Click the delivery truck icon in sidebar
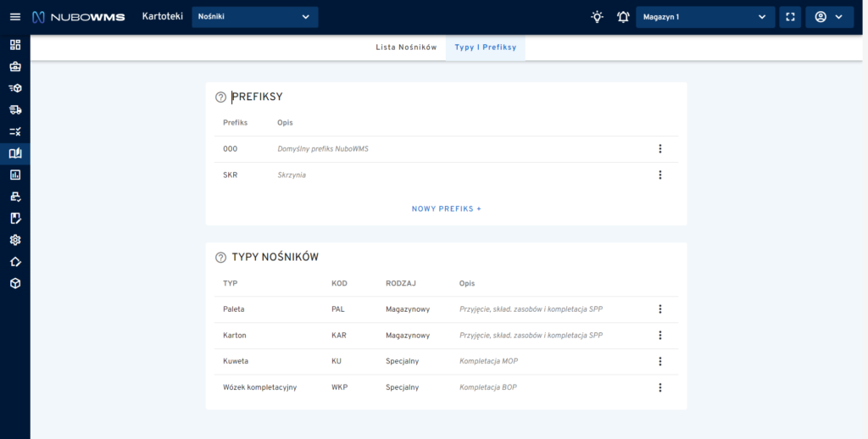The width and height of the screenshot is (868, 439). (x=15, y=109)
